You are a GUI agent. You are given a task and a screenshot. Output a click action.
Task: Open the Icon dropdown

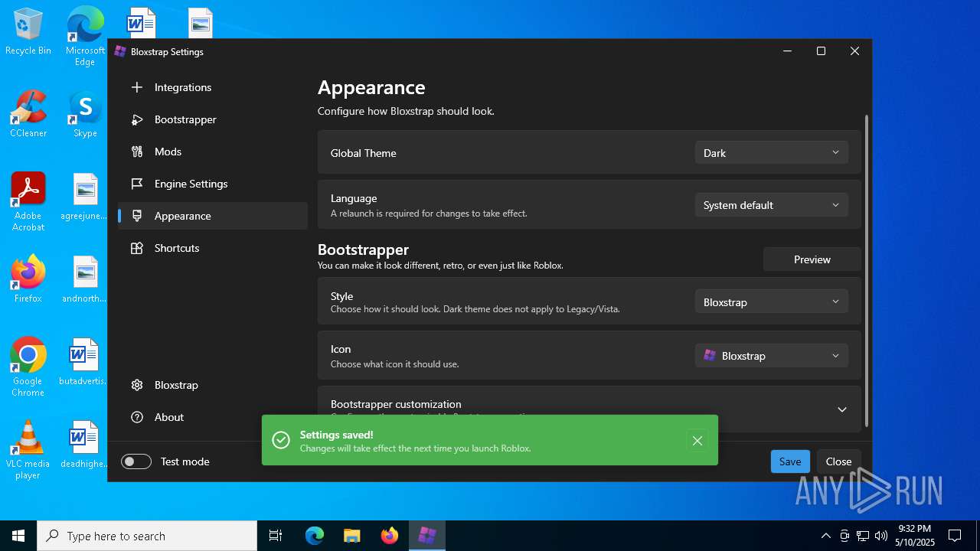[772, 356]
